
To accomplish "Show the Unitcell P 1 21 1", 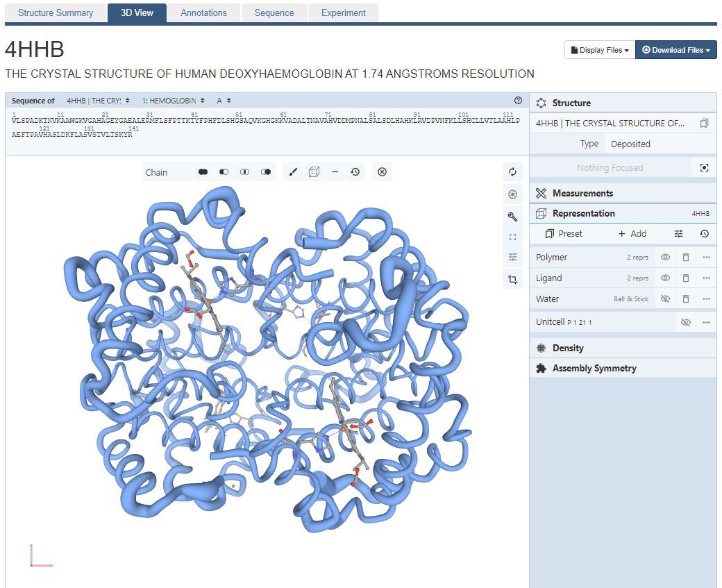I will tap(687, 321).
